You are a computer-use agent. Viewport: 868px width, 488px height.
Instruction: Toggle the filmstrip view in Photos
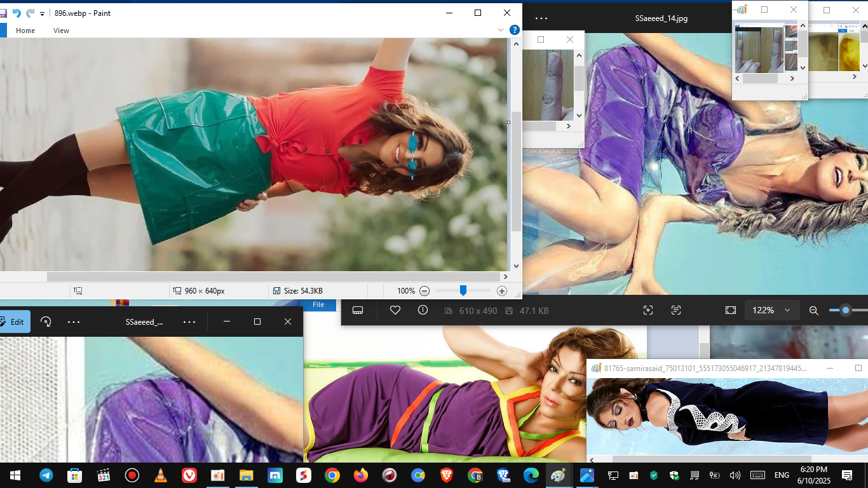click(x=358, y=310)
